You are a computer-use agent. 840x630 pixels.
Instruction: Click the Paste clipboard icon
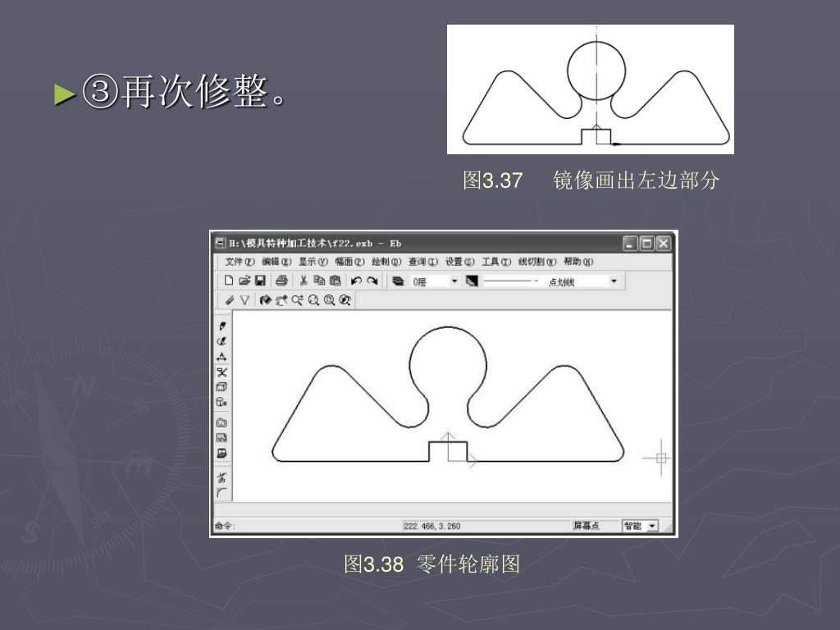[x=336, y=281]
